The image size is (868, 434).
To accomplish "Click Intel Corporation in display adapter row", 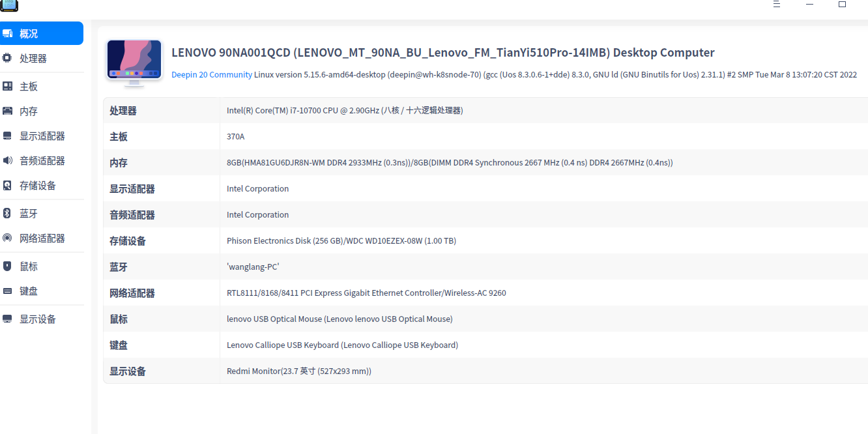I will 257,189.
